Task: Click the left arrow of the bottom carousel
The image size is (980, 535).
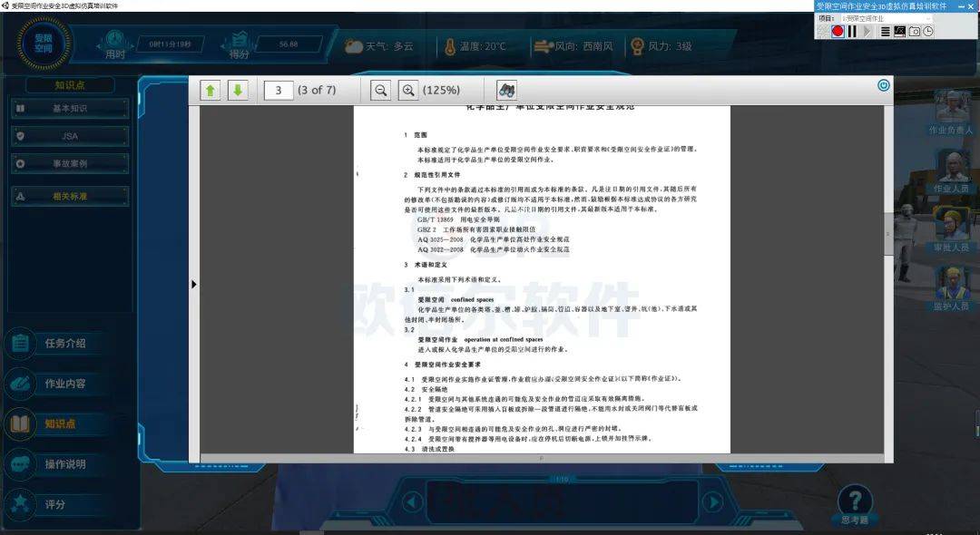Action: (x=412, y=501)
